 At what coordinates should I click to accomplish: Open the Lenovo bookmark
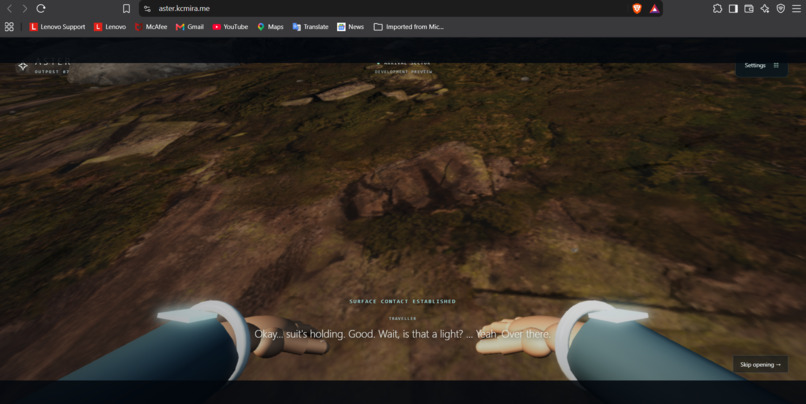[x=110, y=27]
